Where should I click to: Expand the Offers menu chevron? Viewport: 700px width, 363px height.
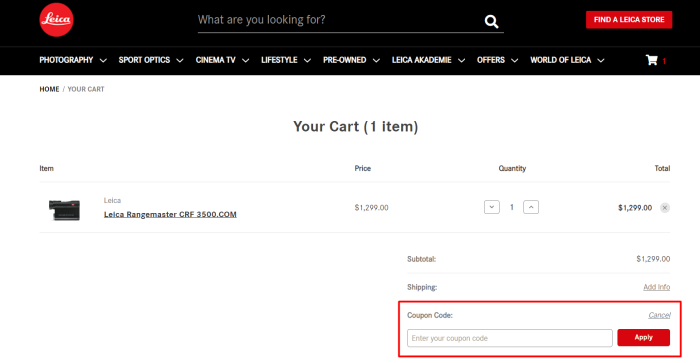pos(515,60)
